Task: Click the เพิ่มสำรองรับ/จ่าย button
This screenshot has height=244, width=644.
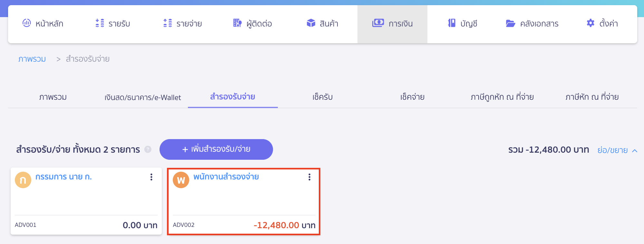Action: point(216,149)
